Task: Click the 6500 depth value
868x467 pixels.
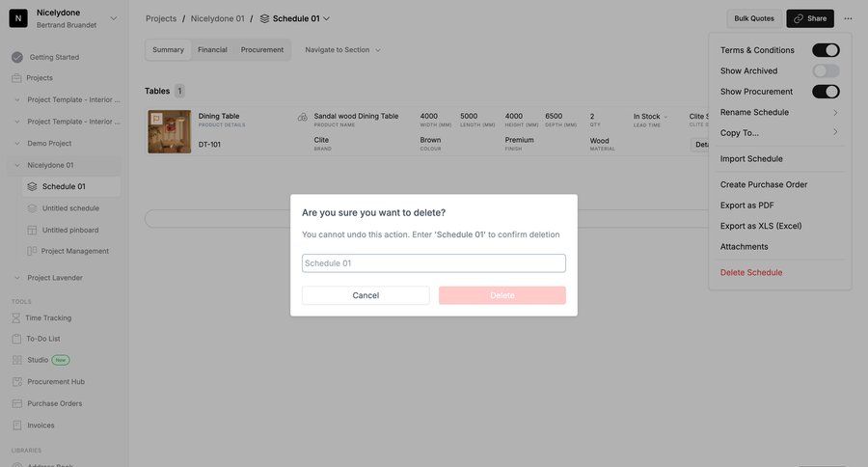Action: click(554, 117)
